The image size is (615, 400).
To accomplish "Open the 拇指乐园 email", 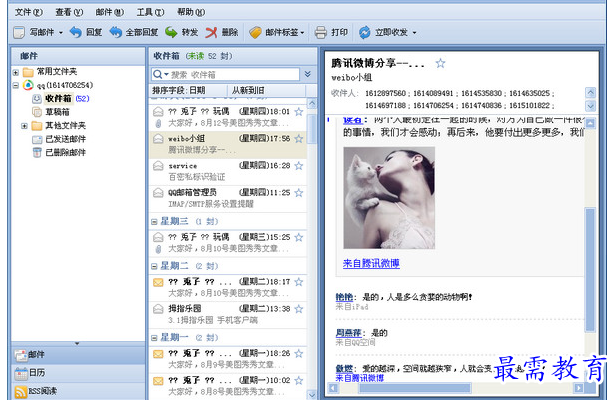I will [228, 315].
